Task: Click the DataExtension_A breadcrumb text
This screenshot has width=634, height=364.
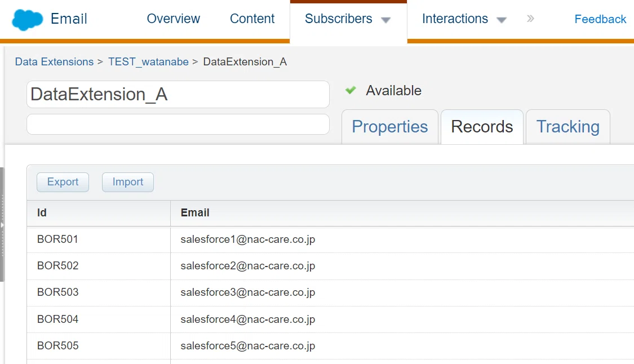Action: 245,61
